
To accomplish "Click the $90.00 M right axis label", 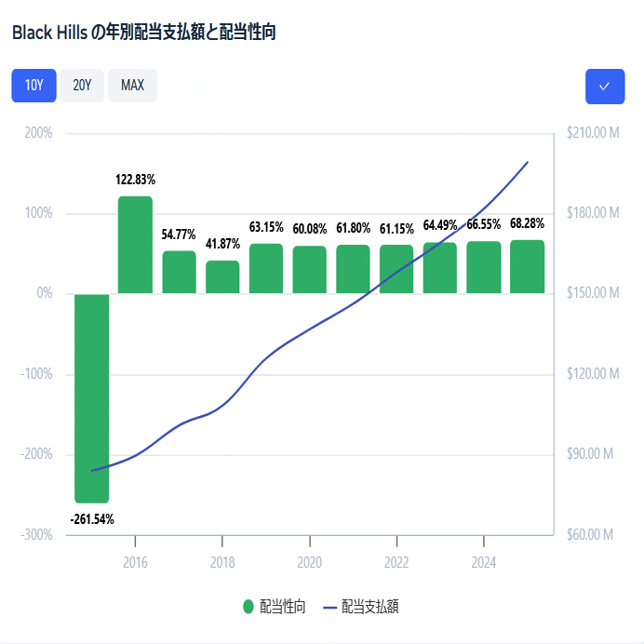I will [590, 454].
